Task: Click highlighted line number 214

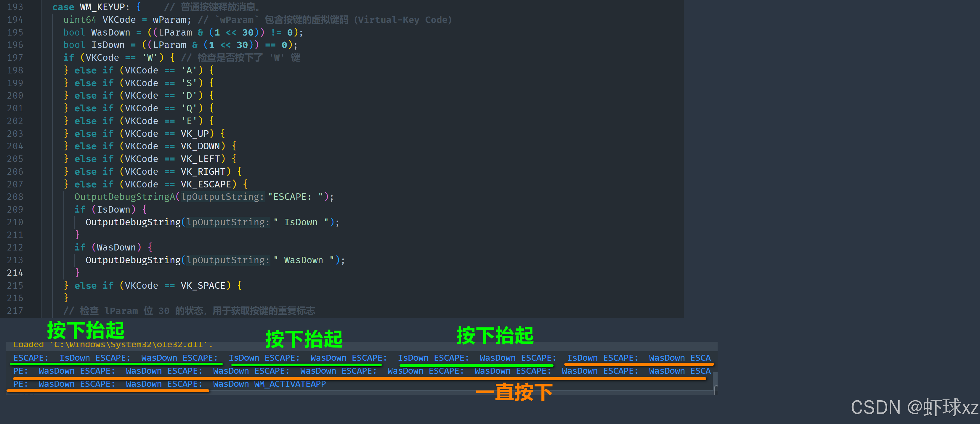Action: [x=15, y=273]
